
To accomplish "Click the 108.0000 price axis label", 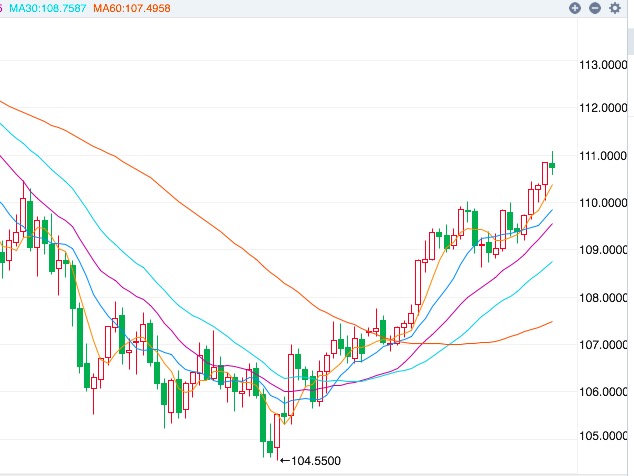I will [x=604, y=298].
